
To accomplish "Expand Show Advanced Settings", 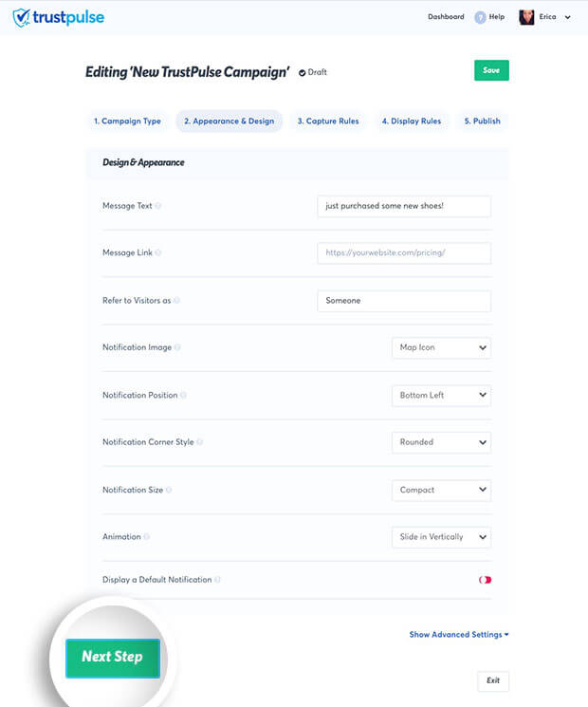I will pos(459,635).
